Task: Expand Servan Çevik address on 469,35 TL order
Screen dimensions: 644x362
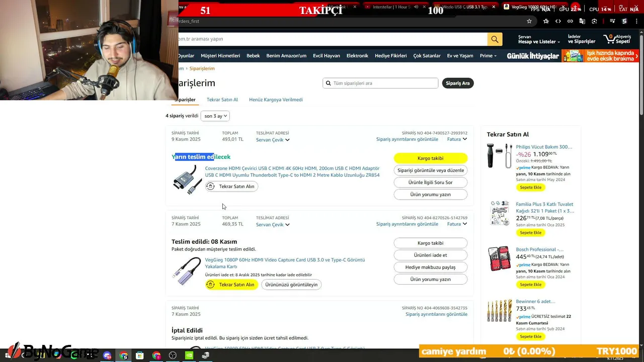Action: click(273, 225)
